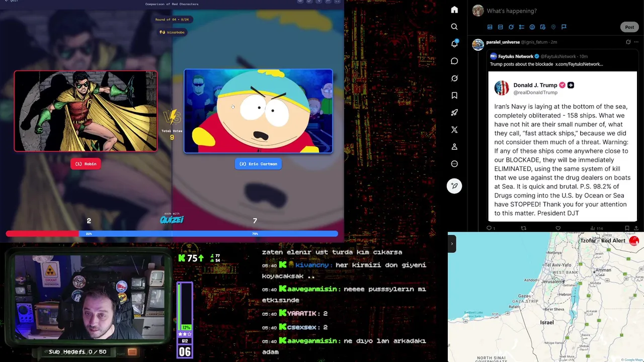The width and height of the screenshot is (644, 362).
Task: Add a poll icon in composer
Action: coord(521,27)
